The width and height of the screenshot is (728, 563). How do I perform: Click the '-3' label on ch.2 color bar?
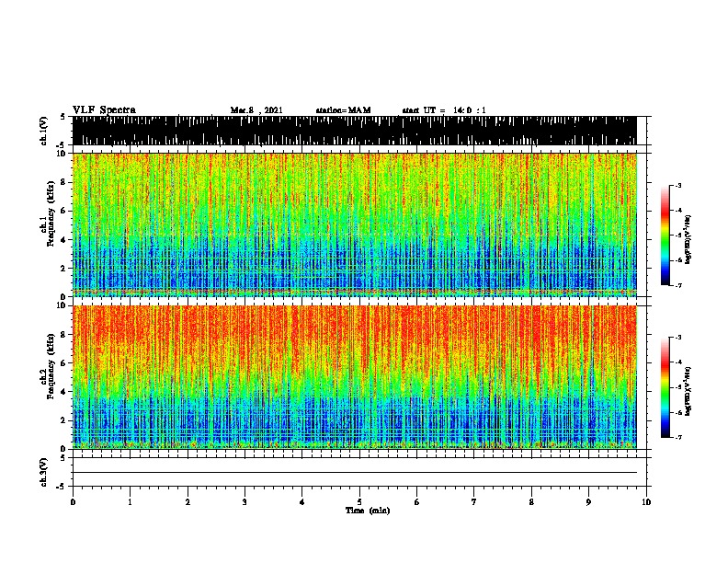pyautogui.click(x=677, y=338)
